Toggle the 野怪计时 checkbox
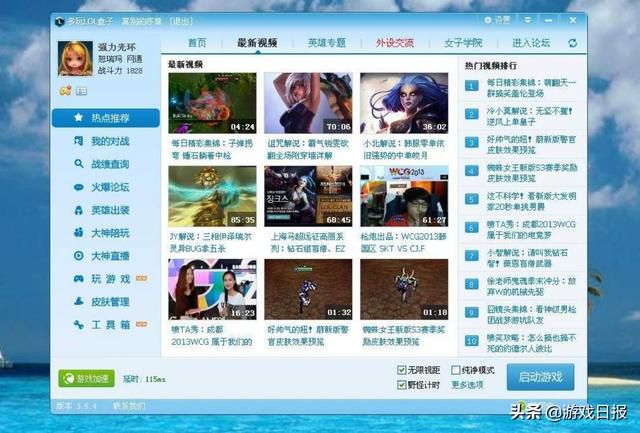640x433 pixels. (402, 385)
